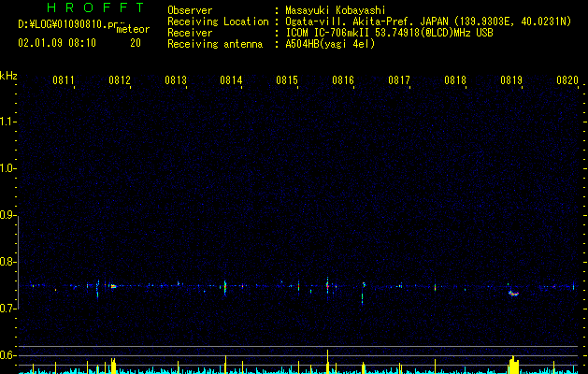
Task: Click the 0.7 kHz axis label
Action: 7,309
